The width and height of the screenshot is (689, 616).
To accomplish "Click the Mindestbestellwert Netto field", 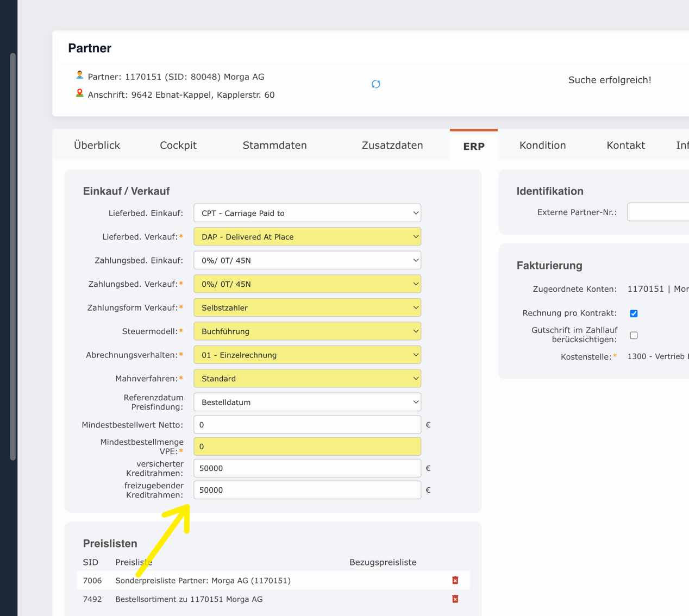I will click(307, 424).
